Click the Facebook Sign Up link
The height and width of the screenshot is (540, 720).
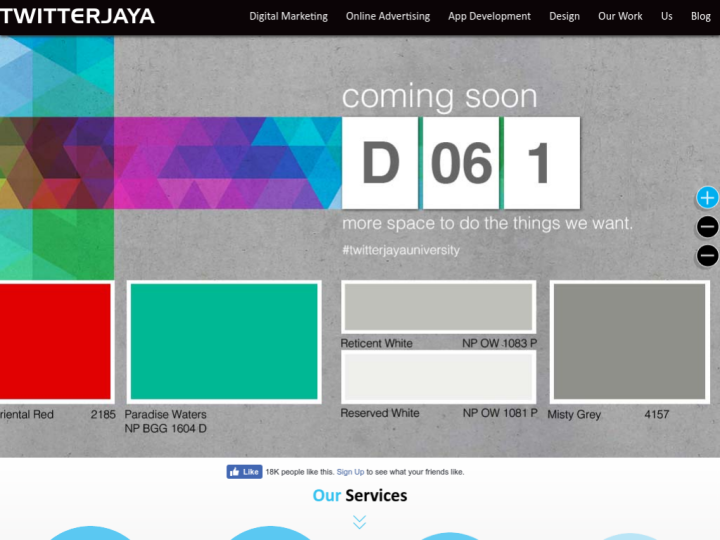tap(350, 472)
